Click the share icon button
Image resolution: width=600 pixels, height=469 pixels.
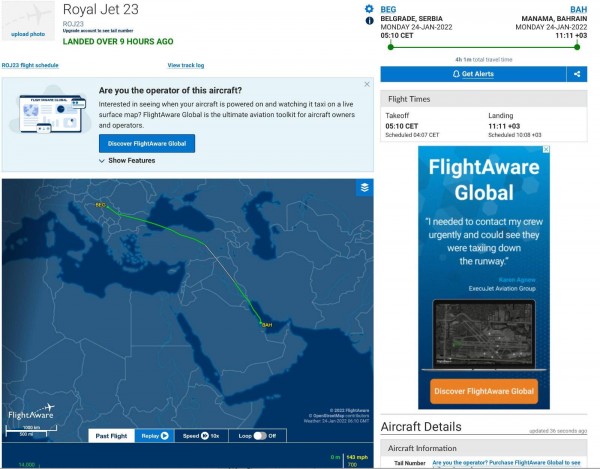coord(577,74)
